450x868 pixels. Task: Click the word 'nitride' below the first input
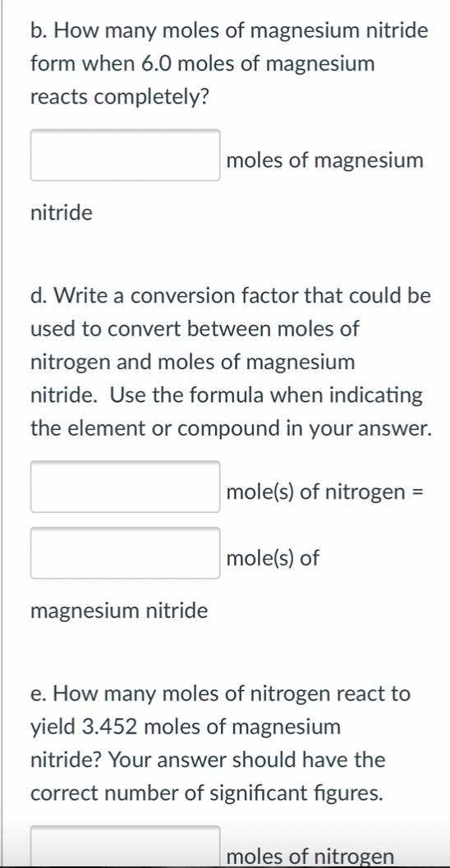(62, 212)
